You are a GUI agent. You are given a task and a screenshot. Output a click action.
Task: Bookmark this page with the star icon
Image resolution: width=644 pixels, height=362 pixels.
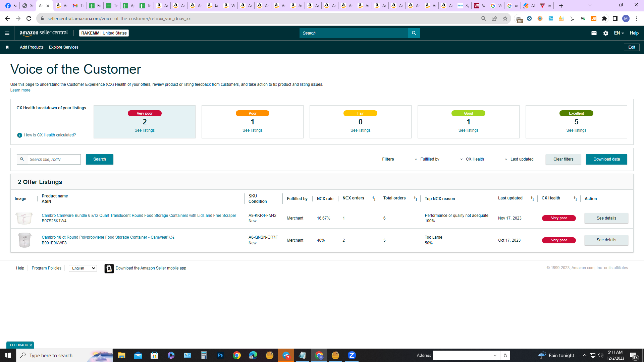pyautogui.click(x=505, y=18)
